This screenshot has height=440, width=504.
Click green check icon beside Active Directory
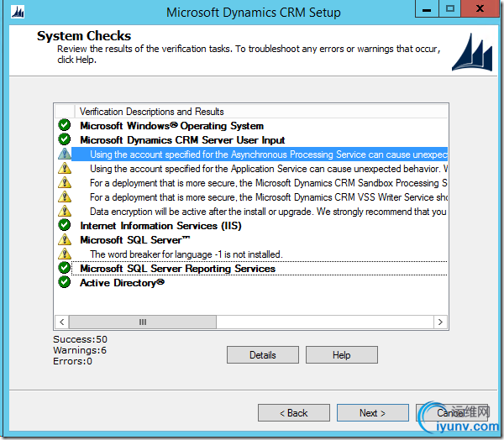(65, 282)
